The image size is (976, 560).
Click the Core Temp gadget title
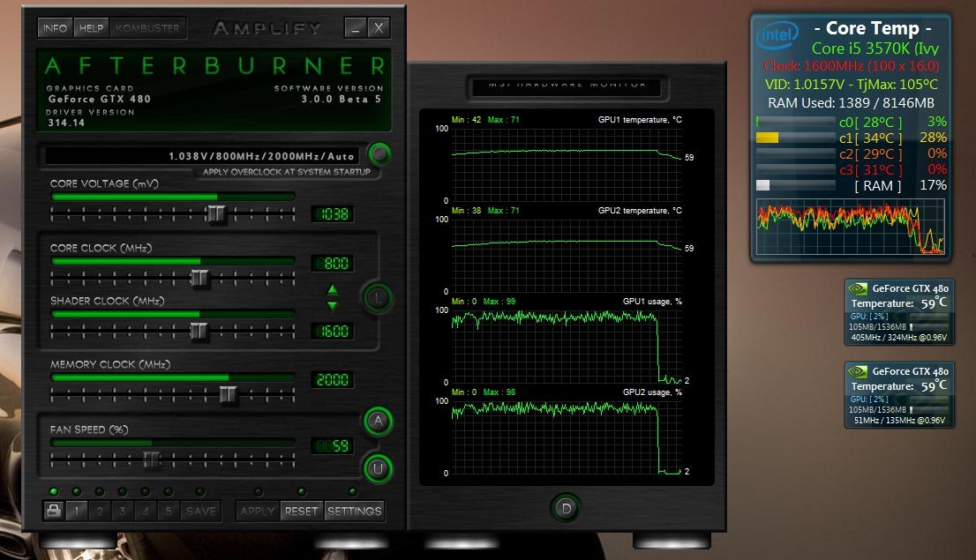[x=873, y=28]
